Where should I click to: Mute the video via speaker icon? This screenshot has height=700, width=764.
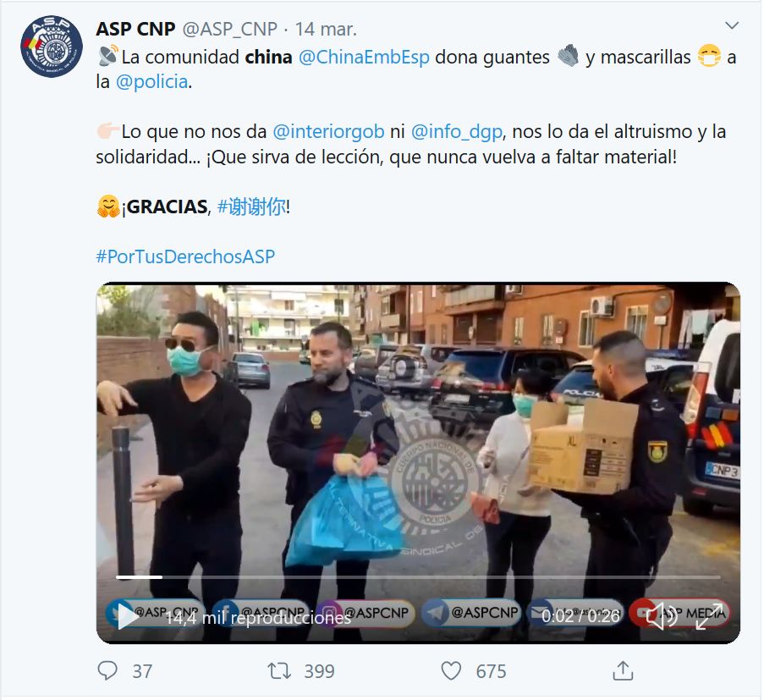661,615
